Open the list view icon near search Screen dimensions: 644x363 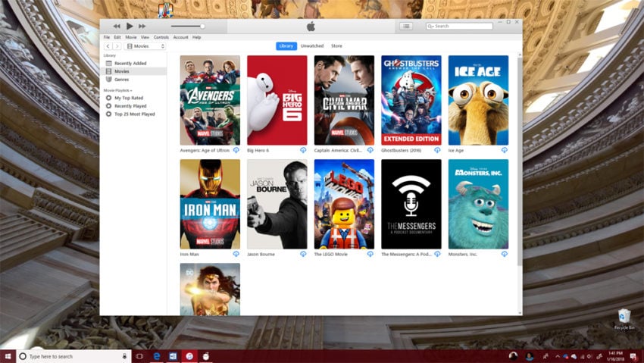[406, 26]
